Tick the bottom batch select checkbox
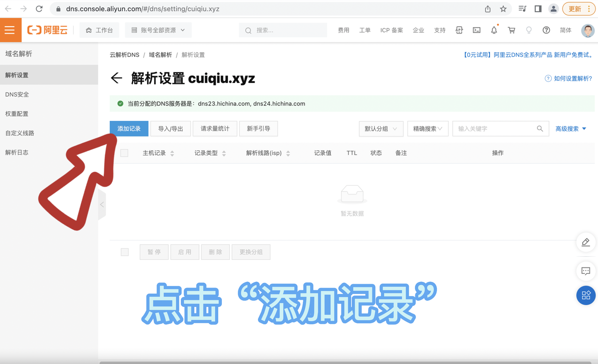The image size is (598, 364). (x=125, y=252)
